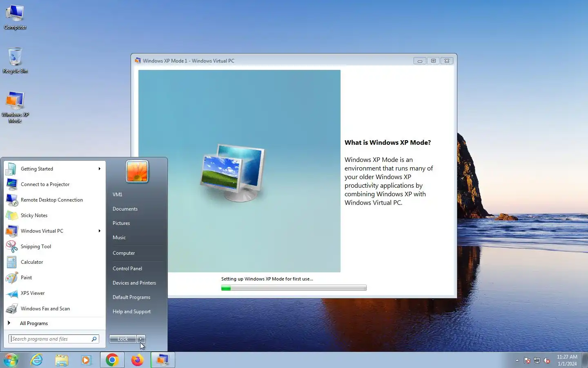Open the Getting Started icon in Start menu

11,169
